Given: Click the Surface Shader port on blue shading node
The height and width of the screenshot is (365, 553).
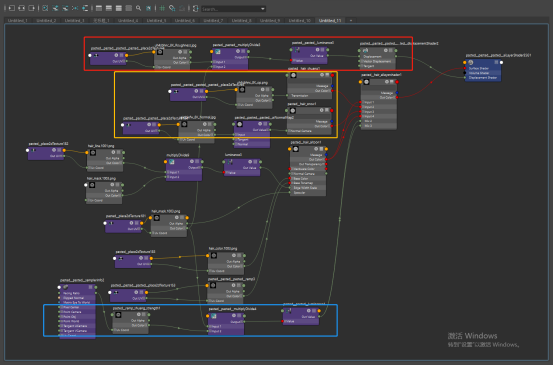Looking at the screenshot, I should [465, 68].
